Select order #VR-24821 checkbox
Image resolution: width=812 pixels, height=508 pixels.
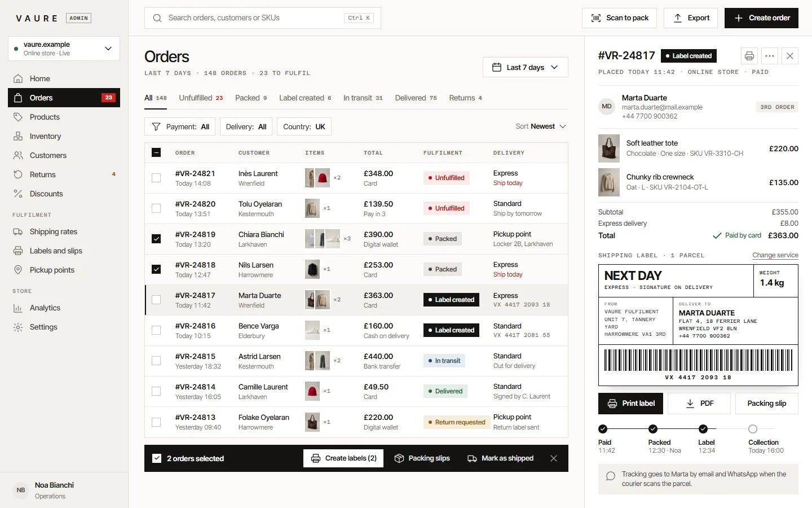coord(156,178)
